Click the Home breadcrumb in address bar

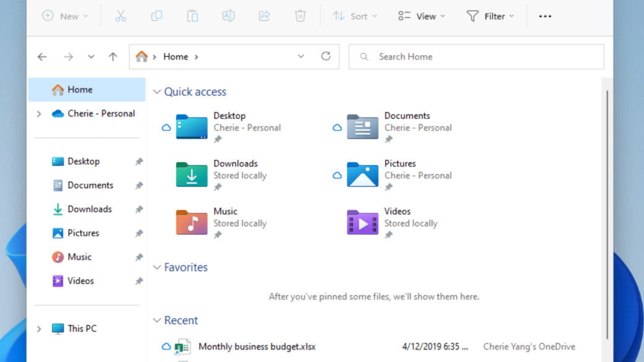176,57
